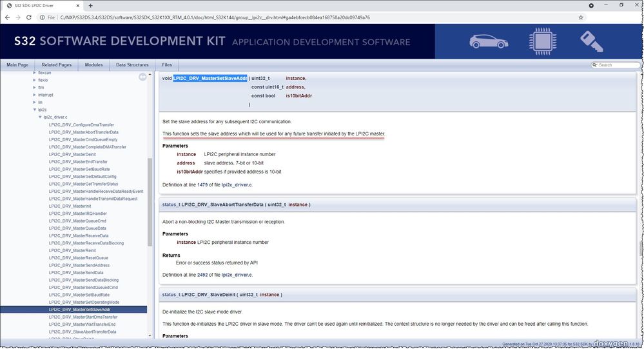644x349 pixels.
Task: Collapse the lpi2c tree node
Action: 35,110
